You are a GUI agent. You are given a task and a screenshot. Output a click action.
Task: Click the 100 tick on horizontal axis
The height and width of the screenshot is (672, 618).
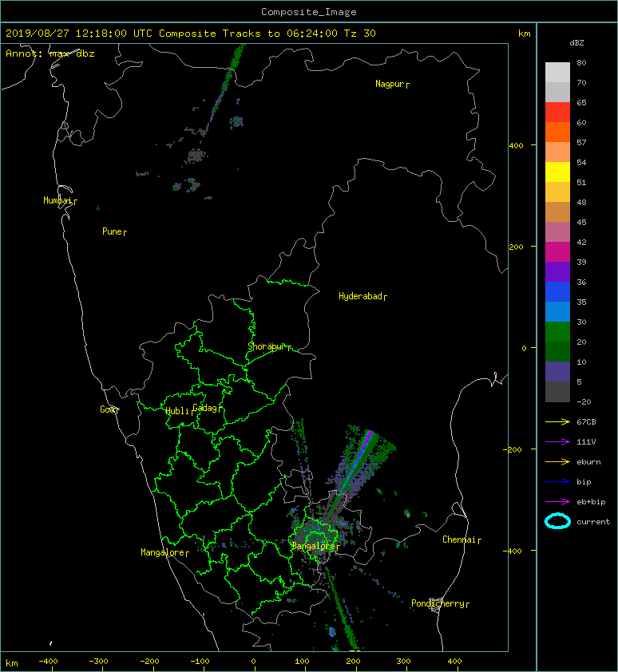(x=302, y=662)
